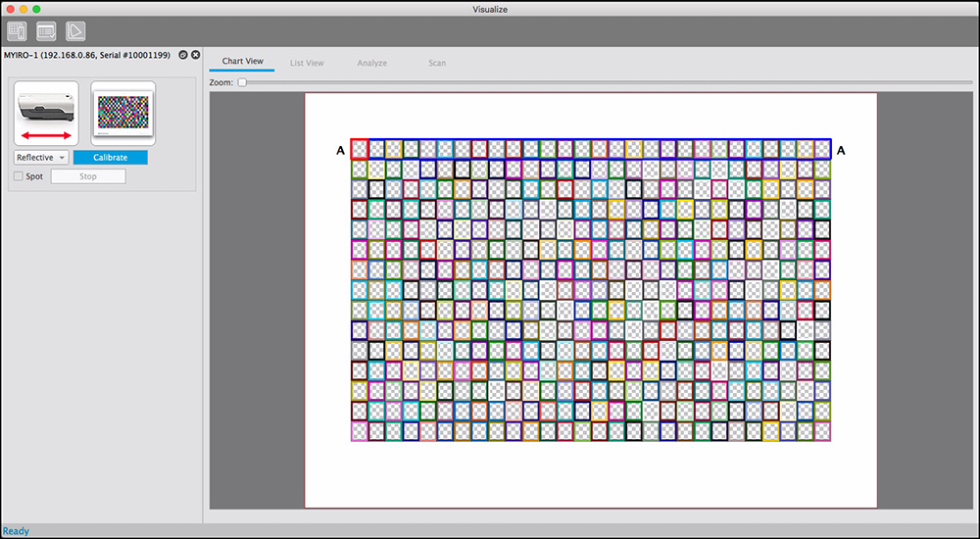Click the chart and device toolbar icon

coord(16,31)
